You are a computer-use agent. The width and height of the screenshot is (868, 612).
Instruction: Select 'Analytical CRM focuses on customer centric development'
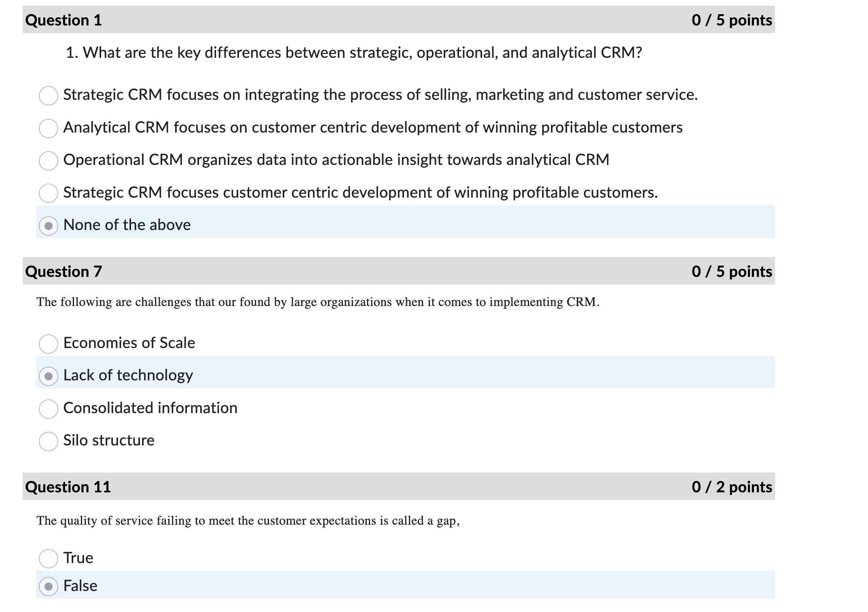click(x=49, y=129)
